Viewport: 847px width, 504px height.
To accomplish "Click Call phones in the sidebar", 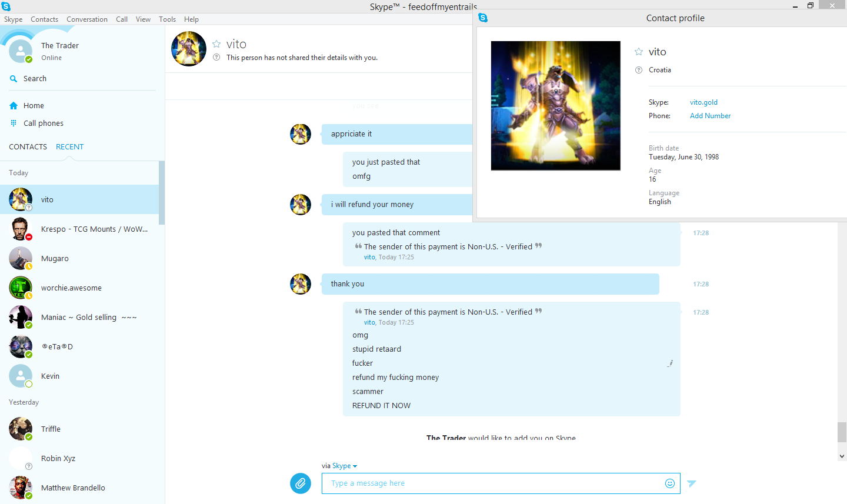I will 44,124.
